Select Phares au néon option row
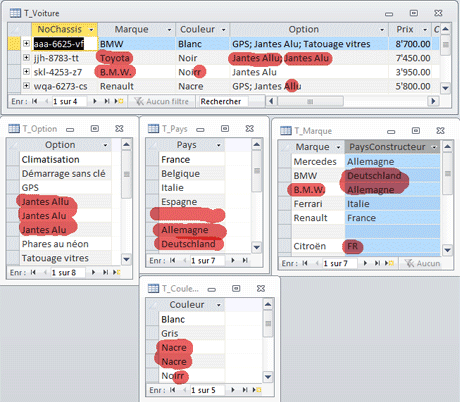 click(65, 244)
